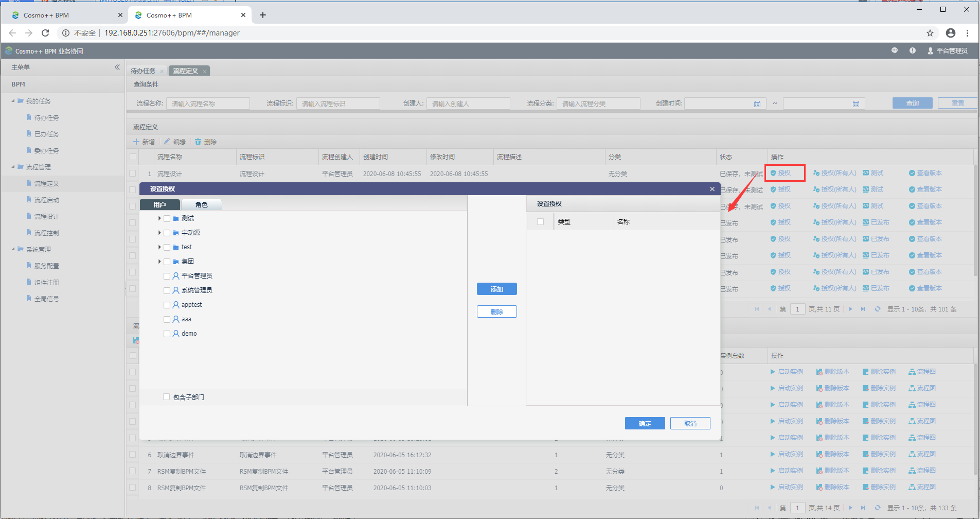
Task: Click the 创建人 input field
Action: pyautogui.click(x=468, y=103)
